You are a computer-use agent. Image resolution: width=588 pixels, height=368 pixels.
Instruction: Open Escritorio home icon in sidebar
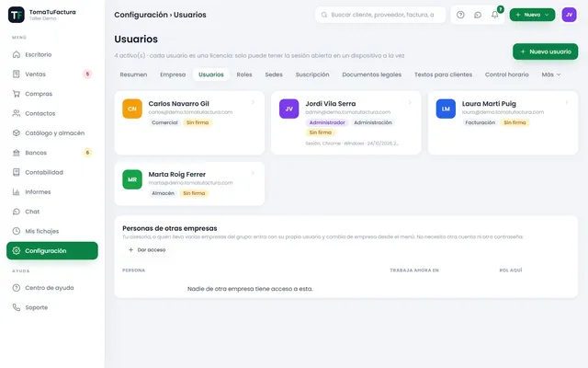(x=17, y=54)
